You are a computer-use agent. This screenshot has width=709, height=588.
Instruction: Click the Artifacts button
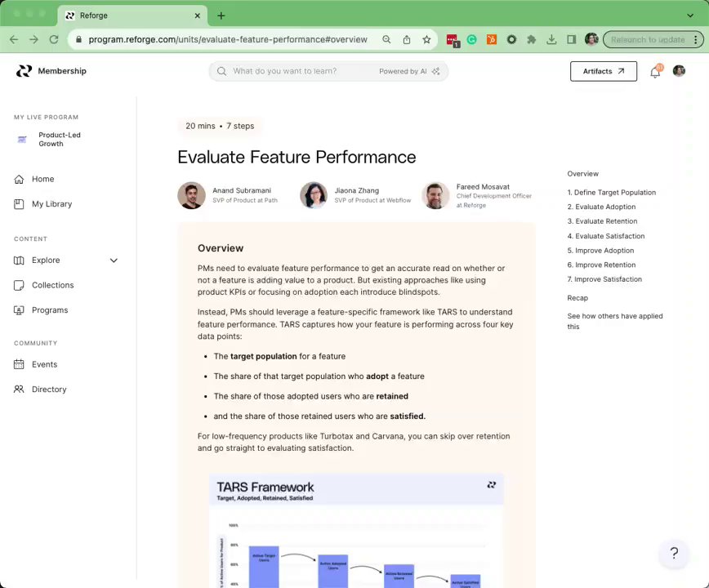[603, 71]
